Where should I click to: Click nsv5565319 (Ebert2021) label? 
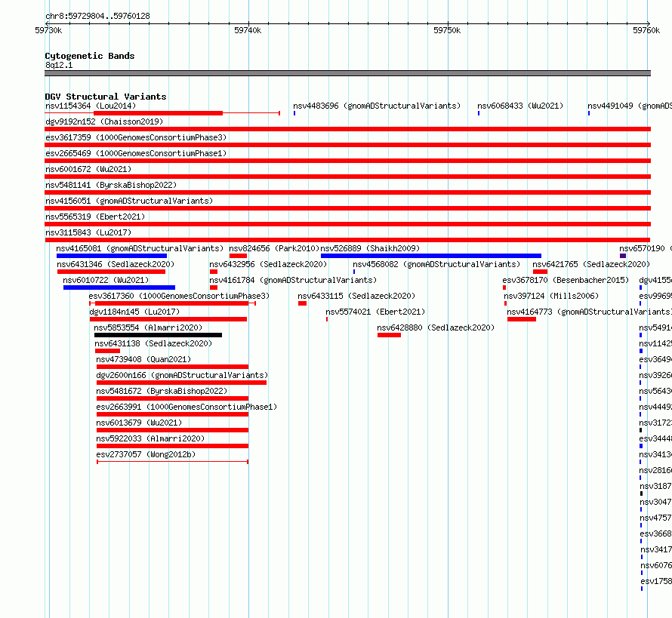(95, 217)
